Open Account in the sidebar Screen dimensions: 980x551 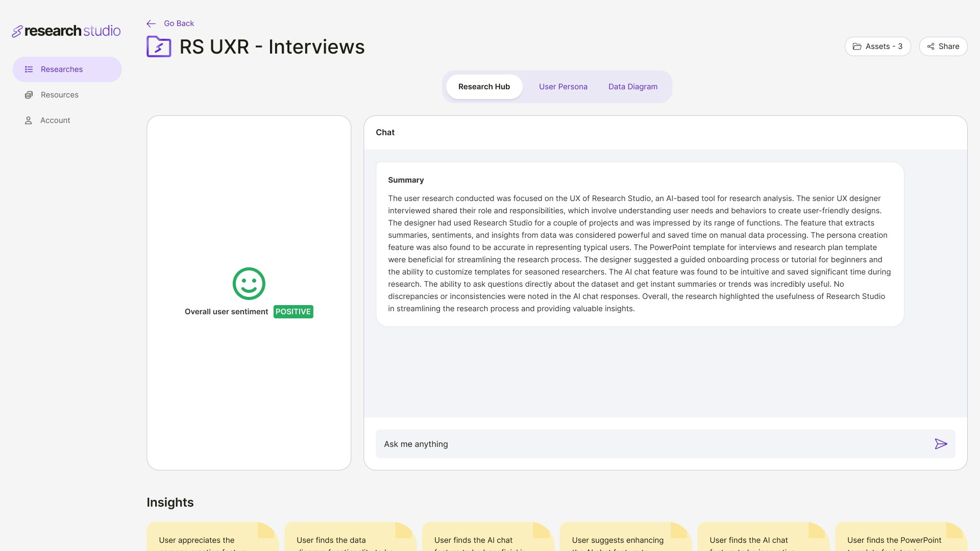[67, 120]
